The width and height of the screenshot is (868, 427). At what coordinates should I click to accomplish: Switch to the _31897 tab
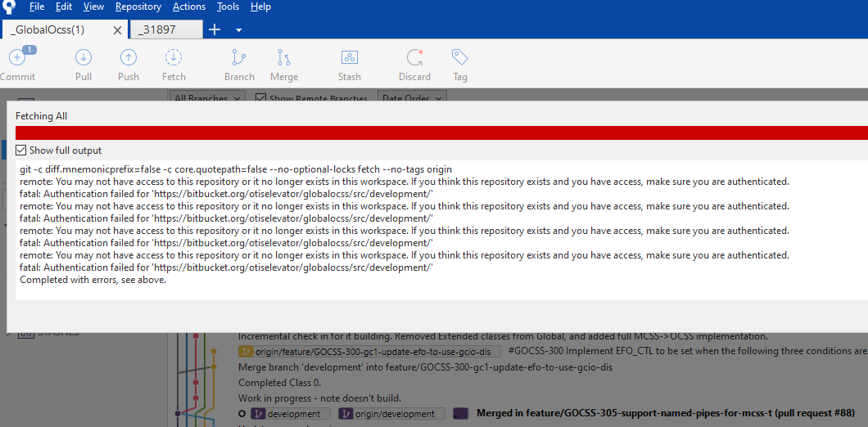coord(166,30)
